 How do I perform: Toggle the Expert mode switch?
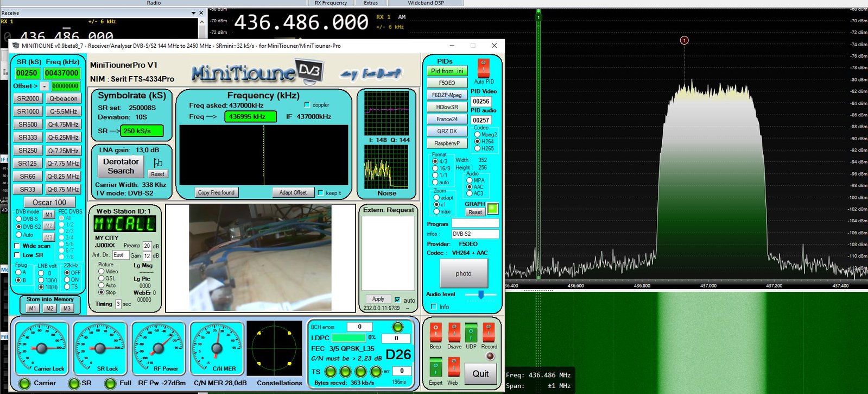click(435, 367)
